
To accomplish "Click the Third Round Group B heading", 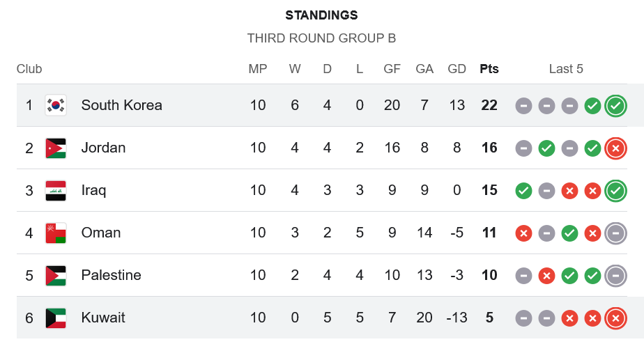I will coord(321,38).
